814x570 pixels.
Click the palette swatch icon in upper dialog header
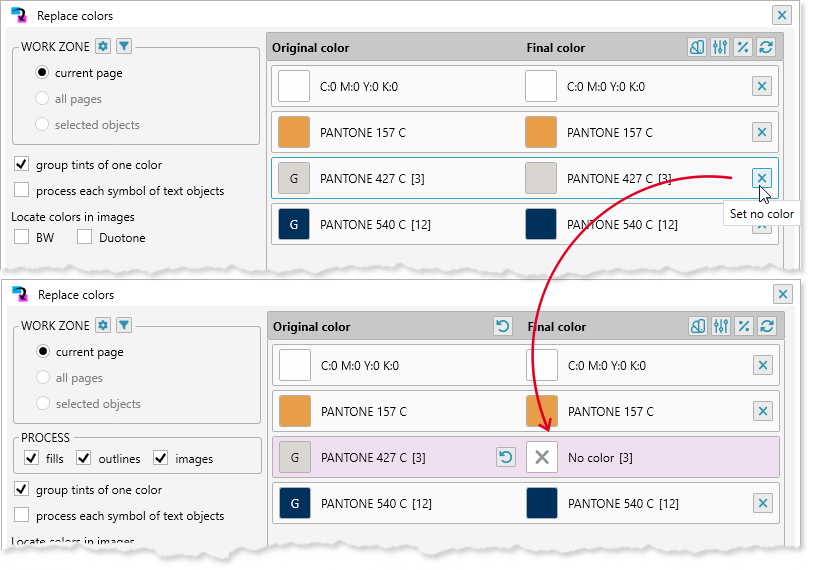(x=697, y=47)
